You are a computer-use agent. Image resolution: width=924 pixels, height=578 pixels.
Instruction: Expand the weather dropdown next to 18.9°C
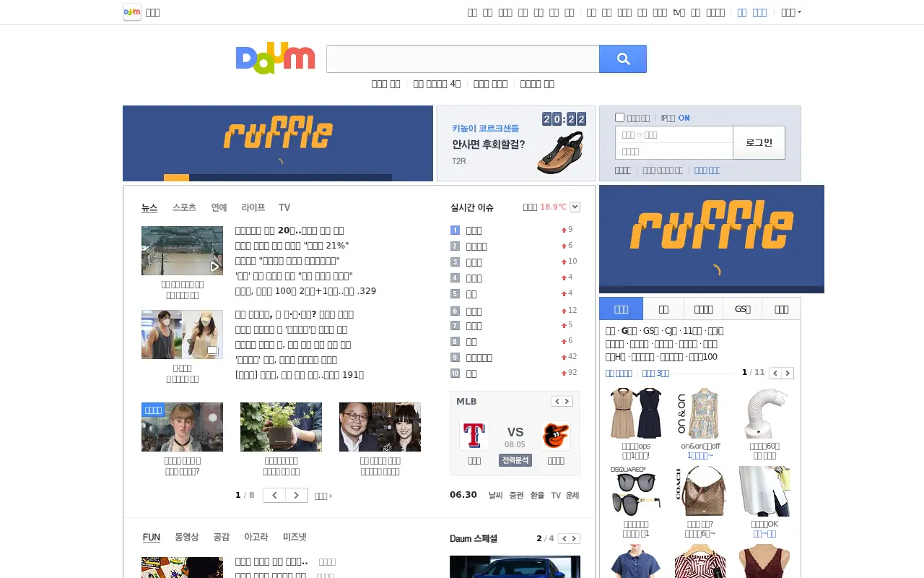pyautogui.click(x=575, y=207)
